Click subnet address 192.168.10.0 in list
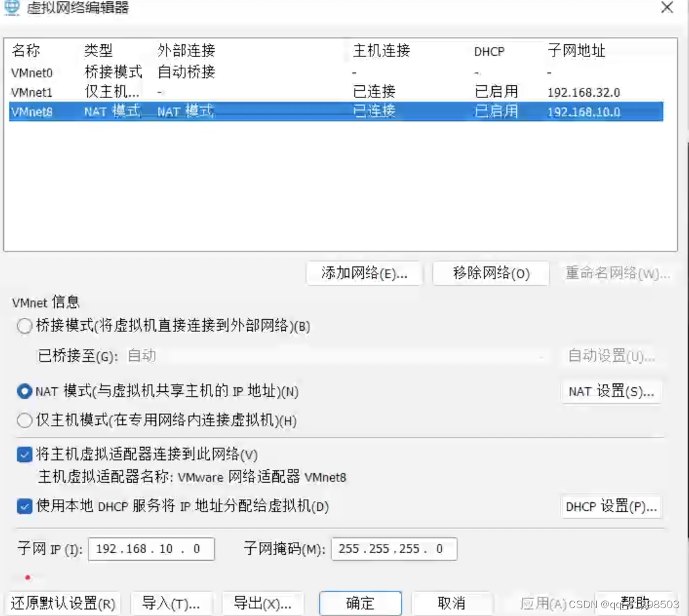This screenshot has width=689, height=616. click(x=584, y=112)
